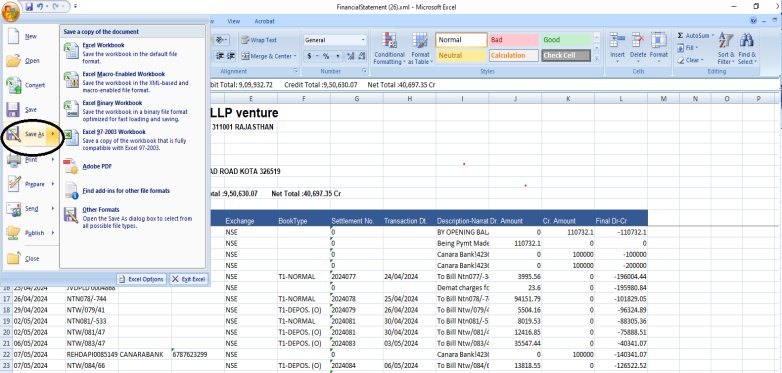The width and height of the screenshot is (782, 373).
Task: Apply Comma Style format
Action: tap(338, 56)
